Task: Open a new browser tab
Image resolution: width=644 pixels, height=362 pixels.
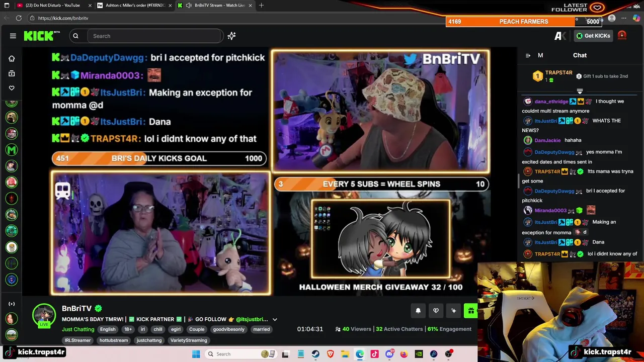Action: coord(261,5)
